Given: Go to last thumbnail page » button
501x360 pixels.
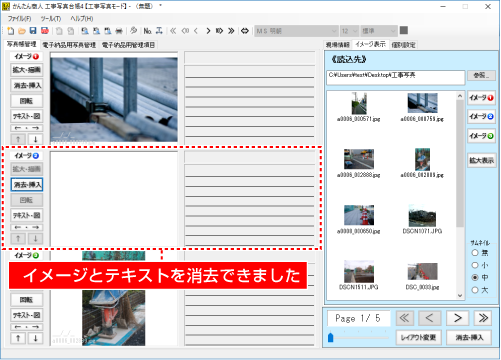Looking at the screenshot, I should [483, 318].
